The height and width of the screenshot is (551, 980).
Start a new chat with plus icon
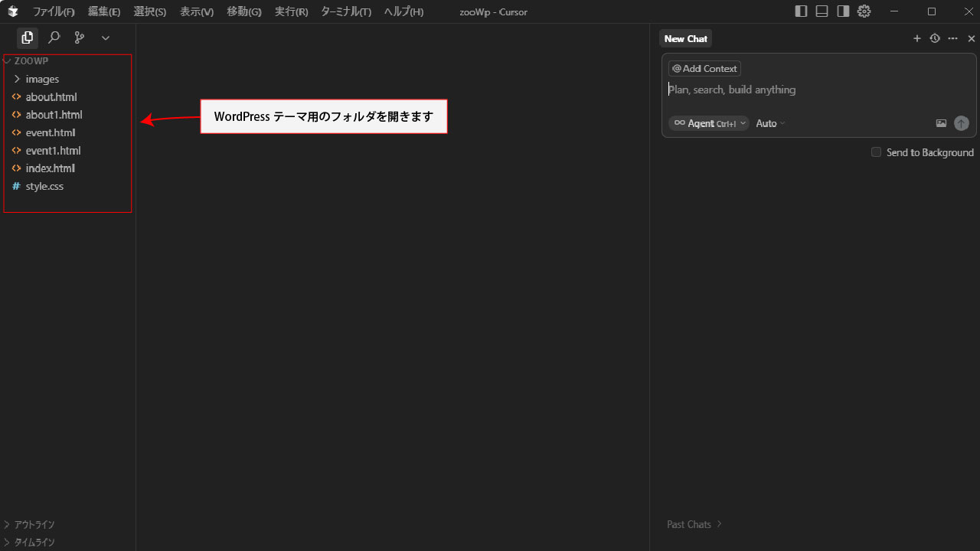pyautogui.click(x=917, y=38)
